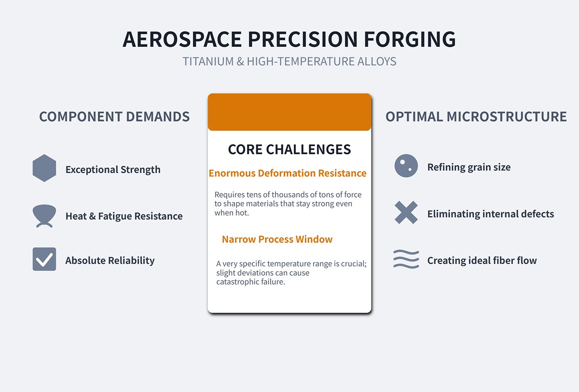Click the Component Demands heading
579x392 pixels.
pyautogui.click(x=114, y=117)
